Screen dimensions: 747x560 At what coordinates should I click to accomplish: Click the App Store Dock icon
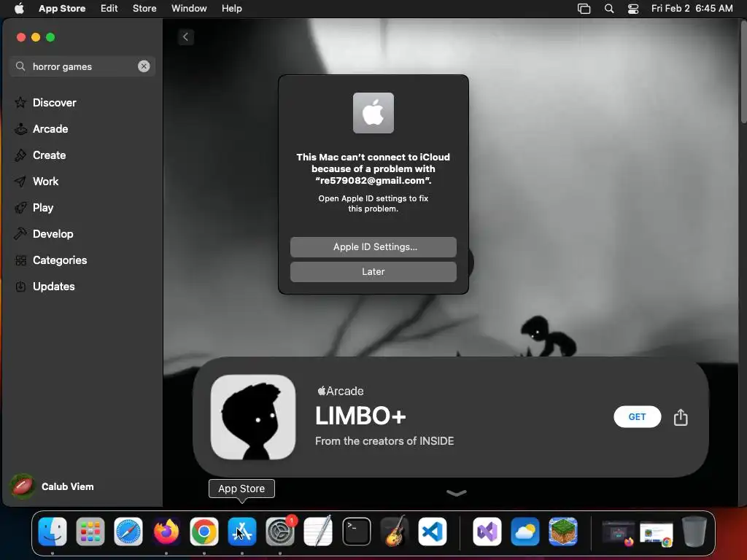point(242,532)
